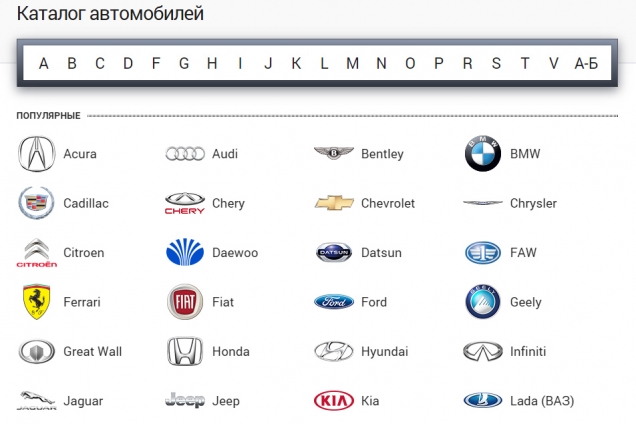636x424 pixels.
Task: Filter brands by letter H
Action: [x=212, y=63]
